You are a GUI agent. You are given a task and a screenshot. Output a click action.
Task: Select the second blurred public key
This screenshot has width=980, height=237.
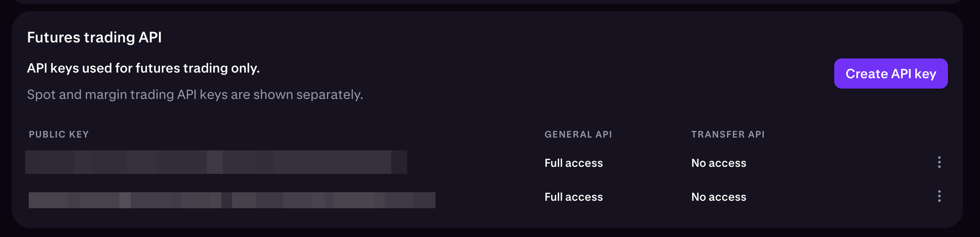(232, 200)
